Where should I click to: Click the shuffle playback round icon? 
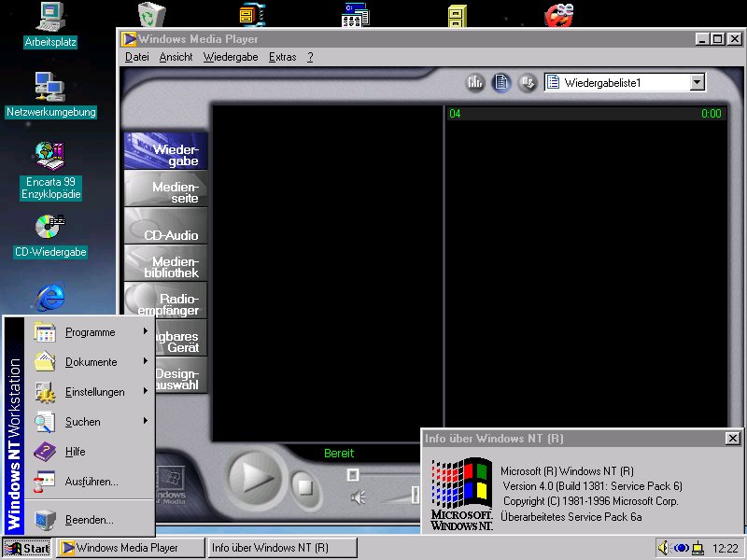tap(527, 82)
